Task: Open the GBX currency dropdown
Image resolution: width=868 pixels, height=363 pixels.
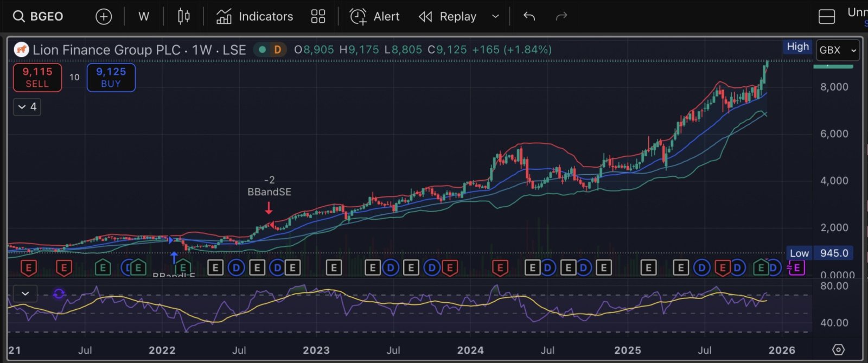Action: click(838, 50)
